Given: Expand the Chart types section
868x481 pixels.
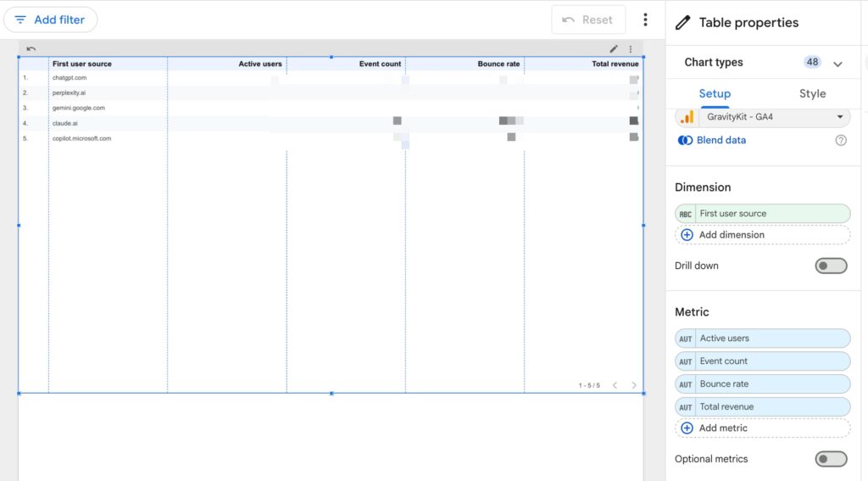Looking at the screenshot, I should point(837,64).
